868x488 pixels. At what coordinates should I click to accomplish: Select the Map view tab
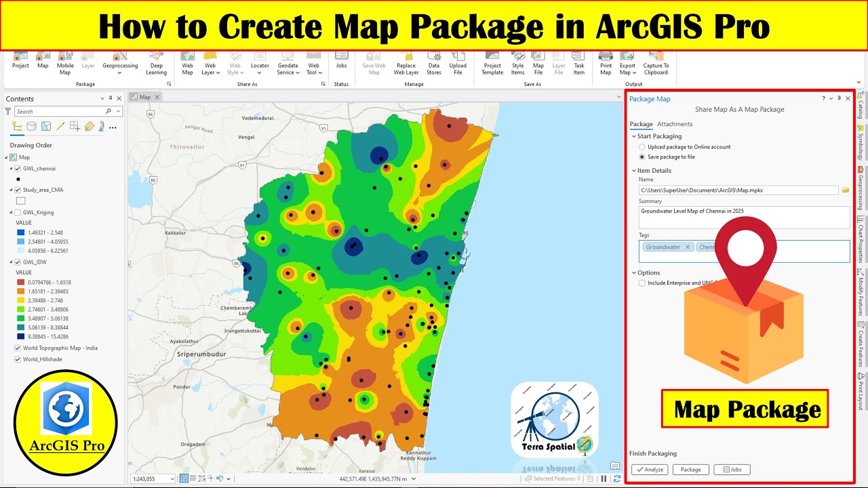(145, 97)
